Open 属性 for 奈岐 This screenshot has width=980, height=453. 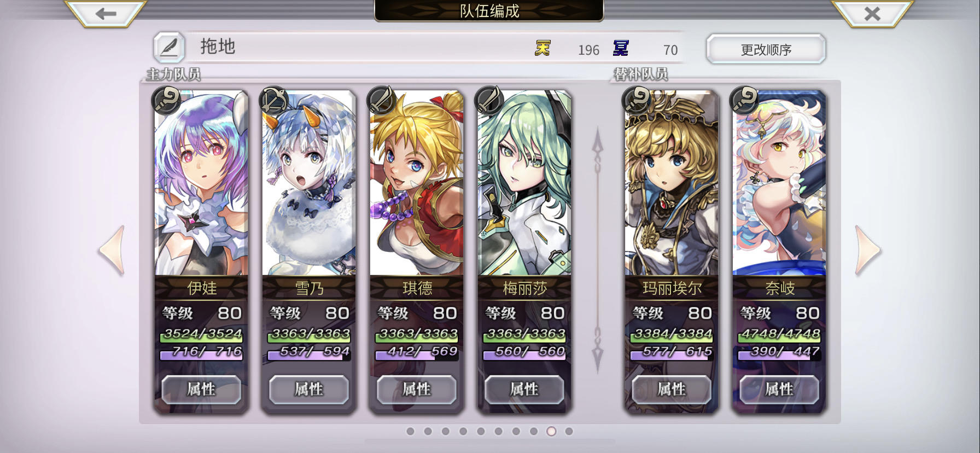(779, 390)
